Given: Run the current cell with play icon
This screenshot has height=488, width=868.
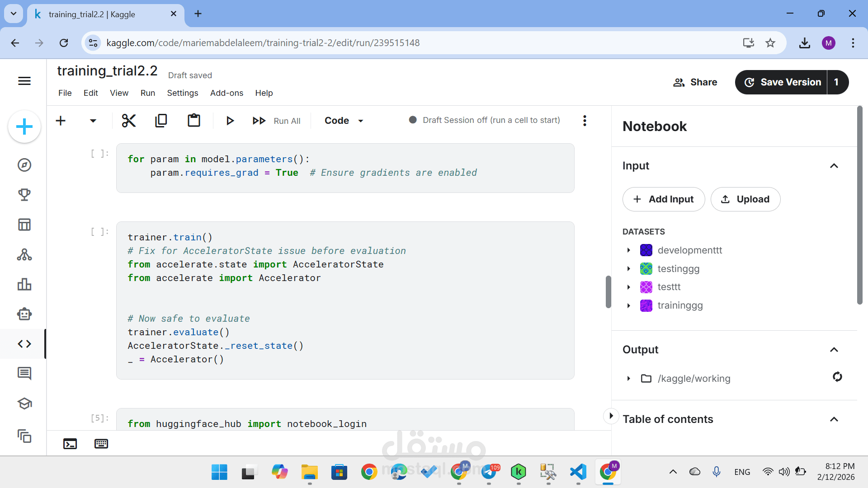Looking at the screenshot, I should click(230, 121).
